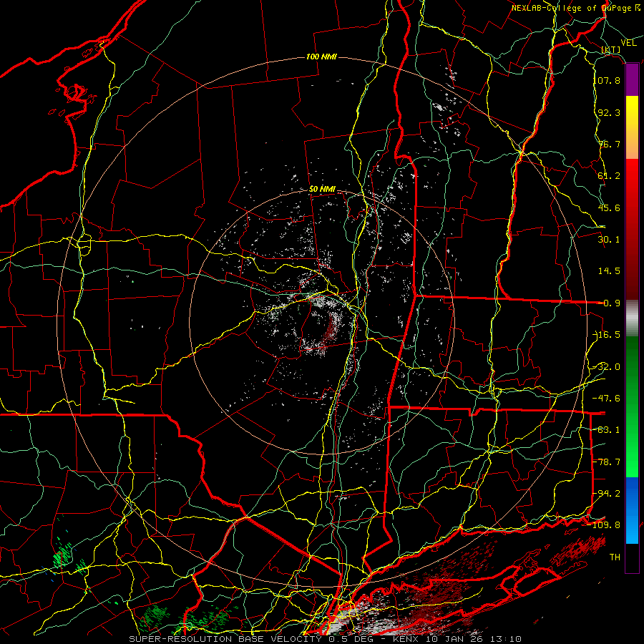This screenshot has height=644, width=644.
Task: Click the 30.1 value on velocity scale
Action: pos(609,240)
